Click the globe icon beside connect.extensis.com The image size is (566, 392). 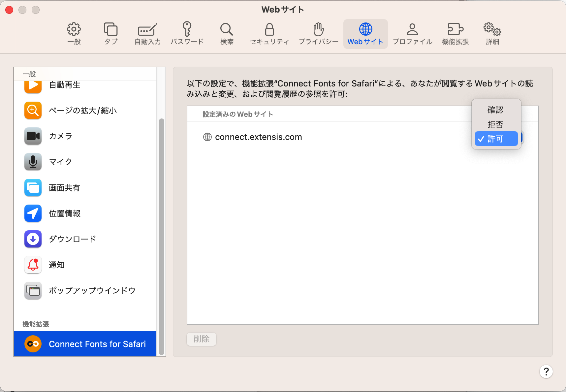[207, 137]
